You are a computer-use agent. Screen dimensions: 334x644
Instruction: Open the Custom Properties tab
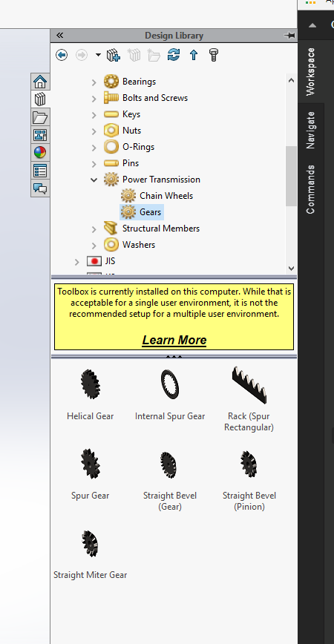click(x=40, y=171)
